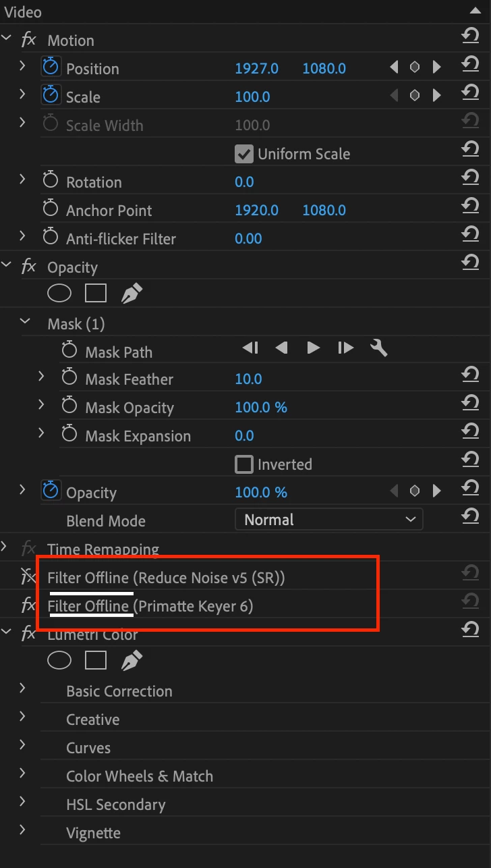Image resolution: width=491 pixels, height=868 pixels.
Task: Toggle fx badge for Primatte Keyer 6
Action: (28, 605)
